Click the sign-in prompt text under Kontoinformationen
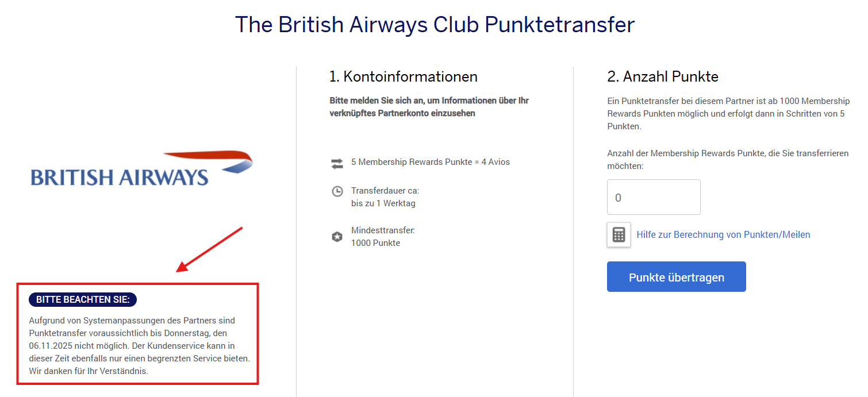The height and width of the screenshot is (397, 868). [x=428, y=106]
